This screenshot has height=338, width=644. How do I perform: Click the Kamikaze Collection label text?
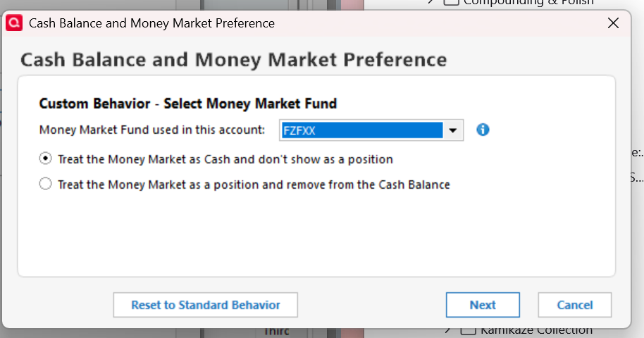coord(535,330)
